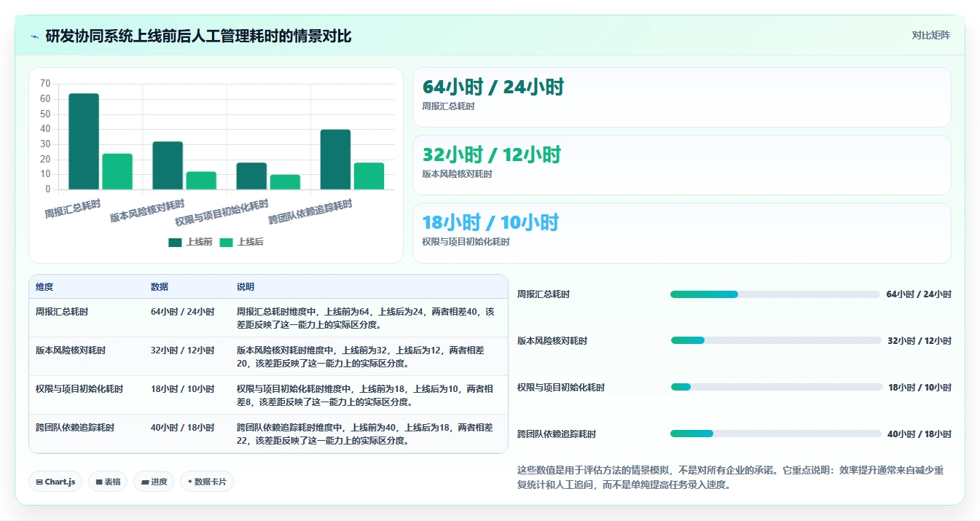The width and height of the screenshot is (980, 521).
Task: Click the footnote paragraph about 情景模拟
Action: point(730,477)
